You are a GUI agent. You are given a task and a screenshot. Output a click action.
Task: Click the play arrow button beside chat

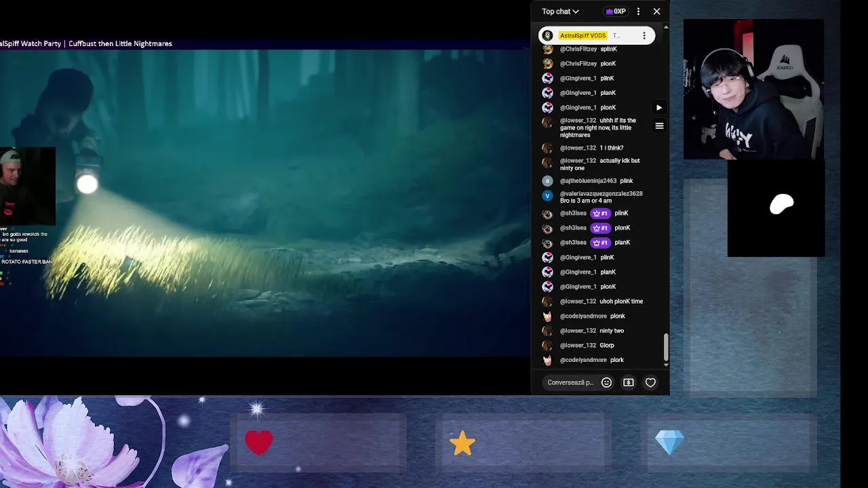pyautogui.click(x=659, y=108)
